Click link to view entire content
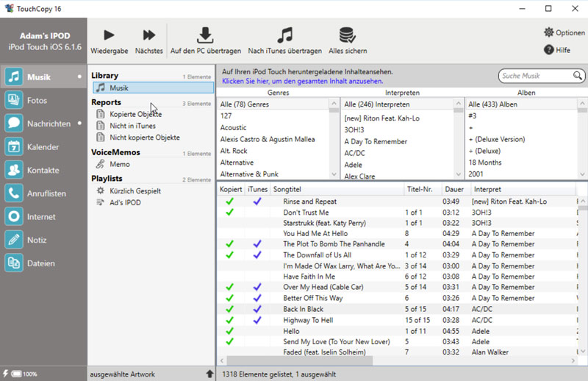The width and height of the screenshot is (588, 381). click(x=303, y=81)
